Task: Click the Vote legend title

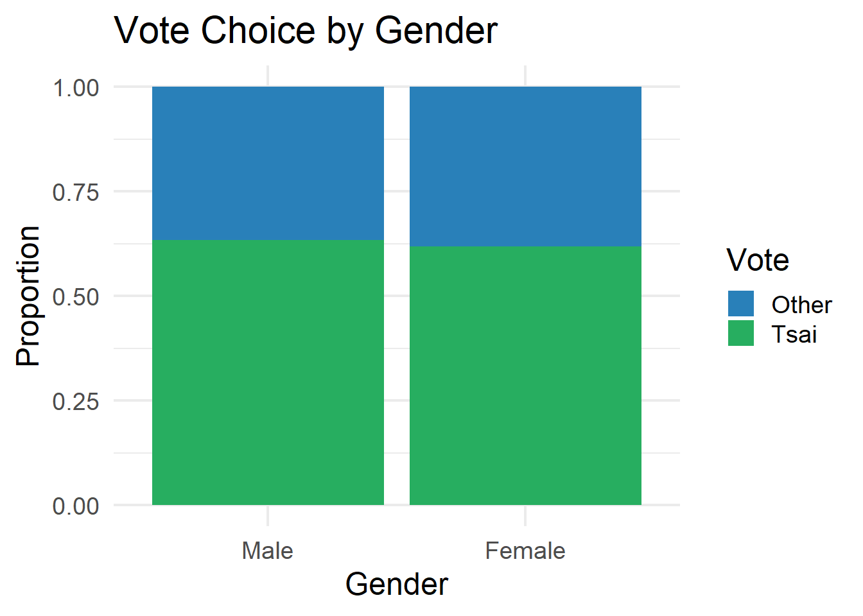Action: 758,260
